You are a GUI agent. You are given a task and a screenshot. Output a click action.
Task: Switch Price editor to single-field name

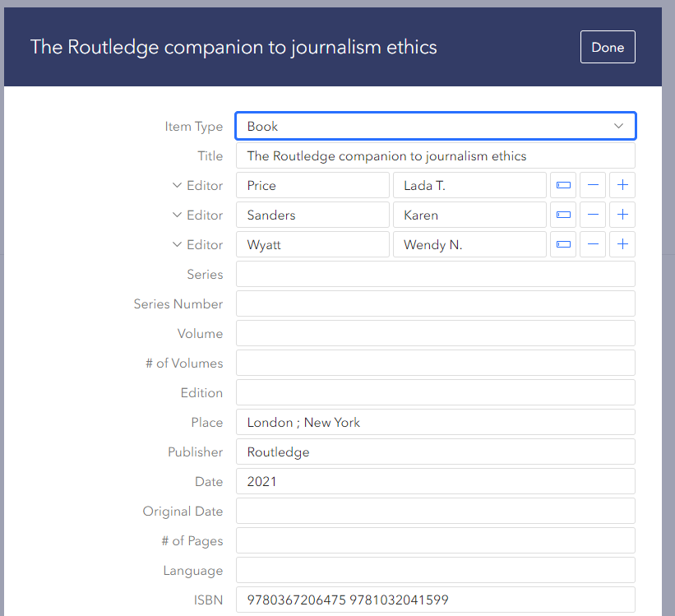(563, 185)
